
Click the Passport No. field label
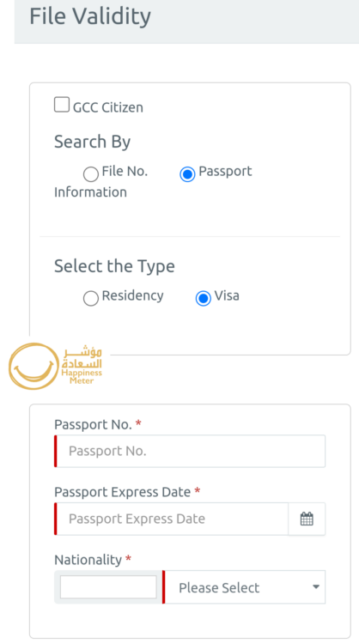pyautogui.click(x=94, y=424)
